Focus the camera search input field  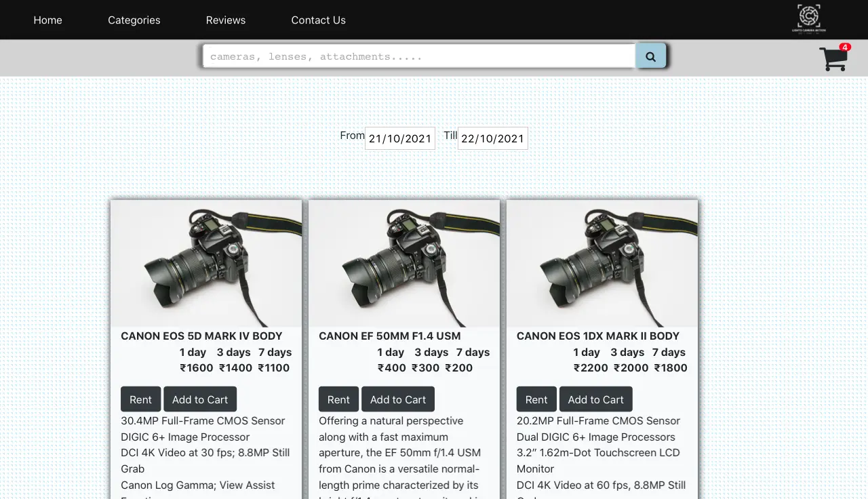click(418, 56)
